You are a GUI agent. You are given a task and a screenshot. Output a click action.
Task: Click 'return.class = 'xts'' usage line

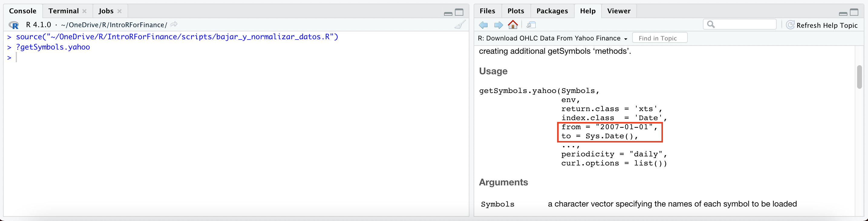[x=612, y=109]
